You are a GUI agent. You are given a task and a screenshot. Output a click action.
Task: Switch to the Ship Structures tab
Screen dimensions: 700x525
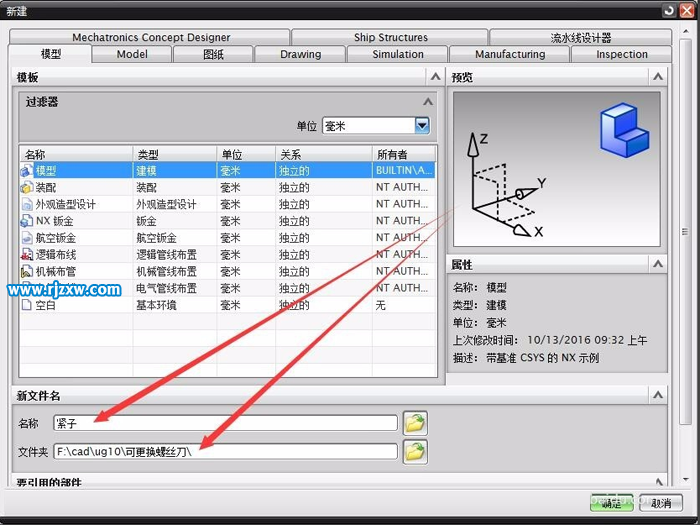tap(391, 37)
